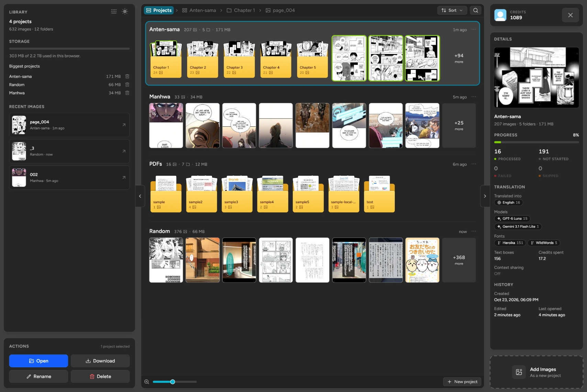Expand +25 more in Manhwa
This screenshot has height=392, width=587.
click(x=459, y=126)
